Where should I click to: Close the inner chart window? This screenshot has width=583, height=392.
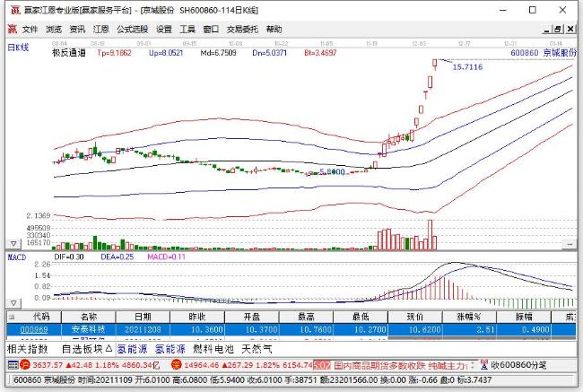tap(570, 30)
